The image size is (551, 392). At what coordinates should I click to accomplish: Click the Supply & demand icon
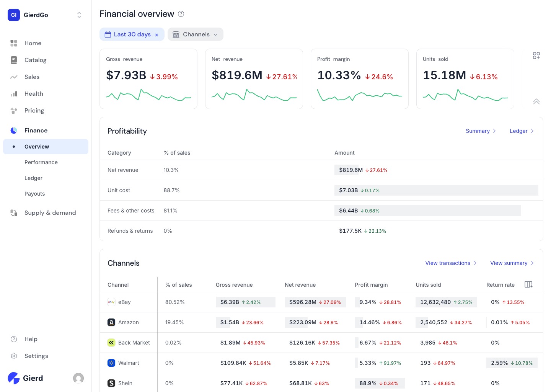click(14, 213)
